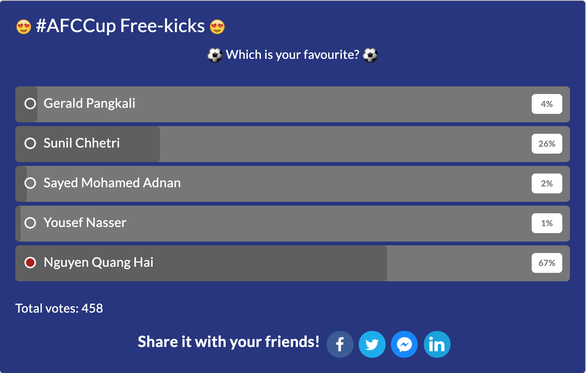Click Nguyen Quang Hai progress bar
The width and height of the screenshot is (586, 373).
[293, 263]
